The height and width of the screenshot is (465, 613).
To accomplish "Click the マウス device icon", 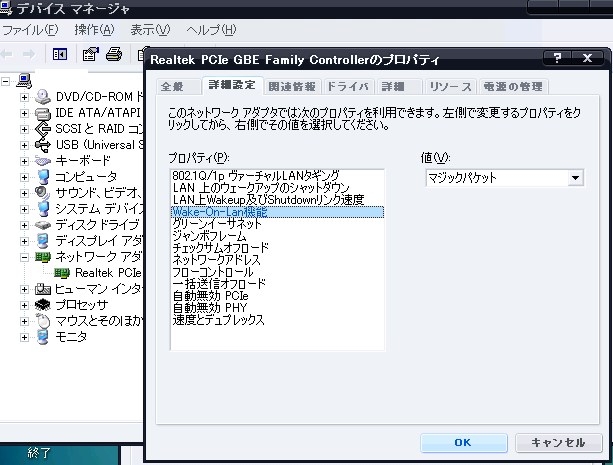I will (43, 321).
